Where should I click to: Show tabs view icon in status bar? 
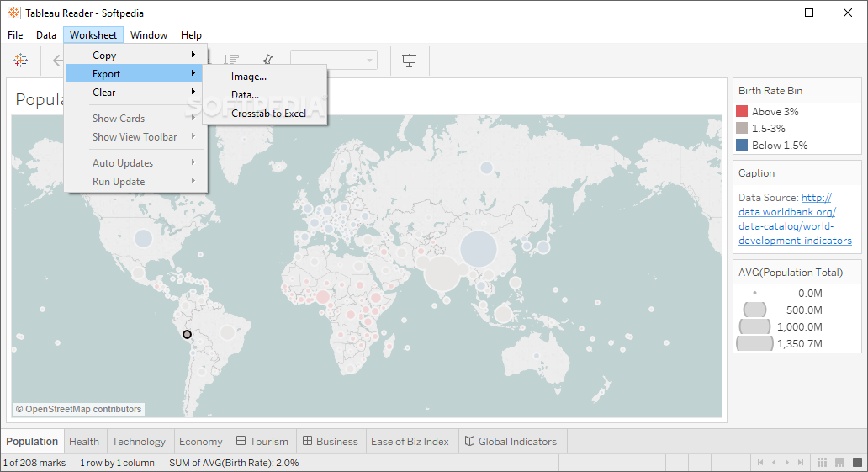[x=857, y=462]
